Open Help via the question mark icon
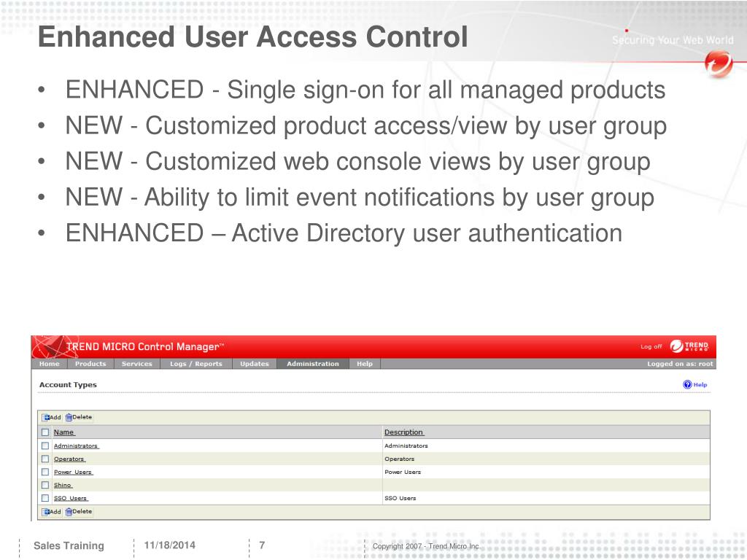This screenshot has width=747, height=560. 687,385
